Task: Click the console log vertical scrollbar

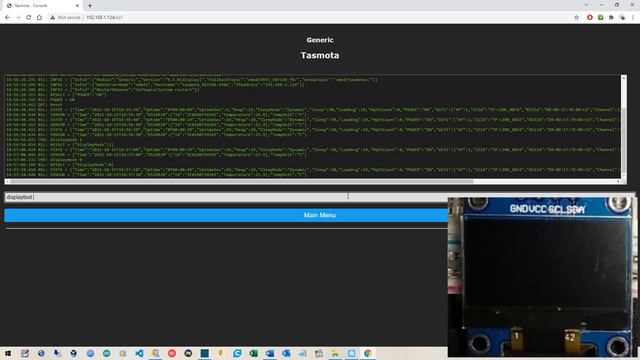Action: point(623,127)
